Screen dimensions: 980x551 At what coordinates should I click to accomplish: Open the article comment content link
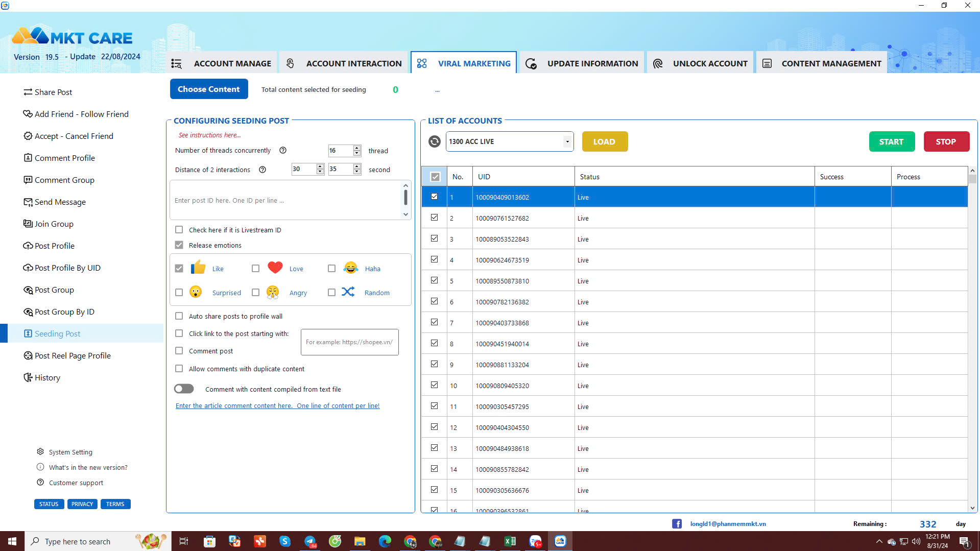click(x=278, y=405)
